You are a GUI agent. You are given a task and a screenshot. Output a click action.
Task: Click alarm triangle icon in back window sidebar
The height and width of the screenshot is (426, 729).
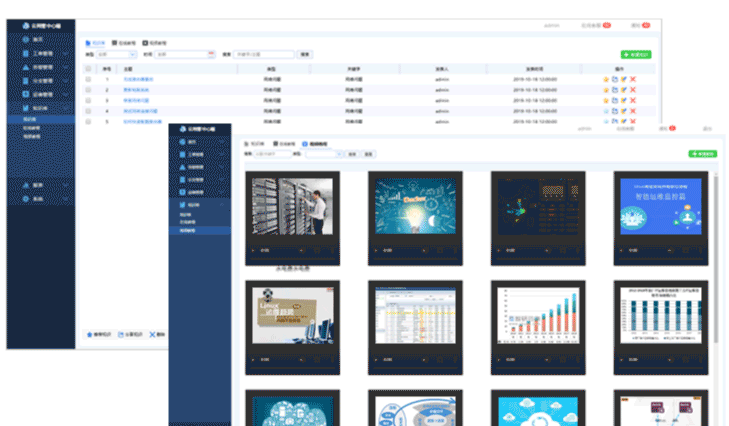pyautogui.click(x=26, y=67)
